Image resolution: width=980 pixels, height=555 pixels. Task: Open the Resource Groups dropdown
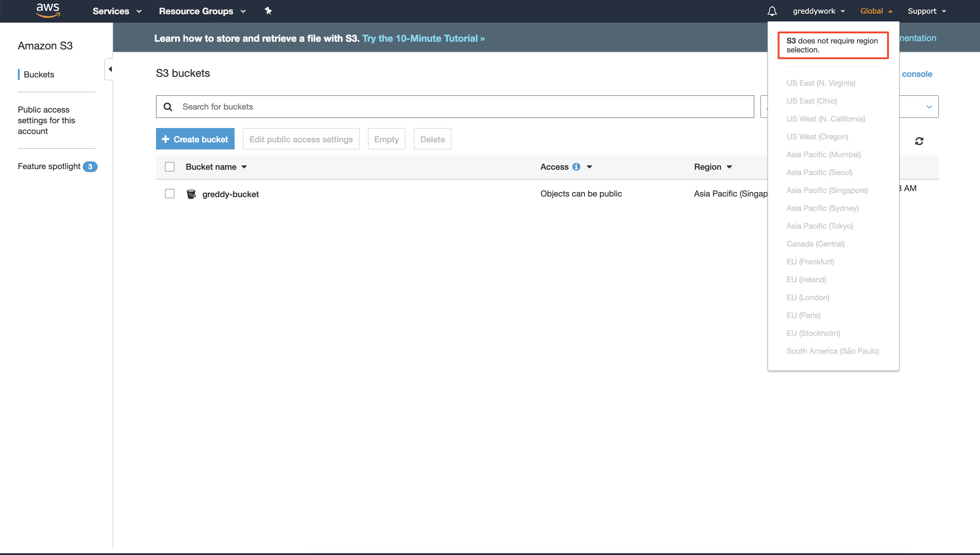[x=202, y=11]
